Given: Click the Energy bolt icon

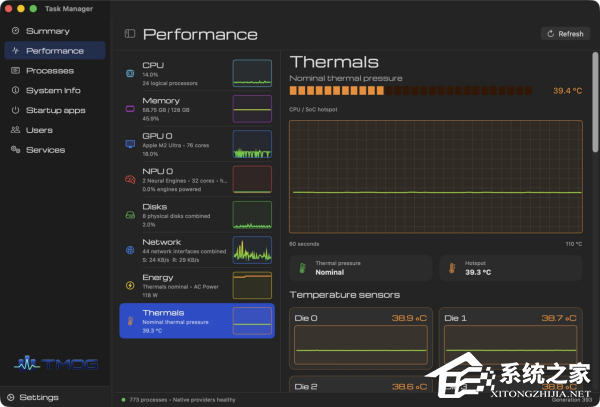Looking at the screenshot, I should [130, 285].
